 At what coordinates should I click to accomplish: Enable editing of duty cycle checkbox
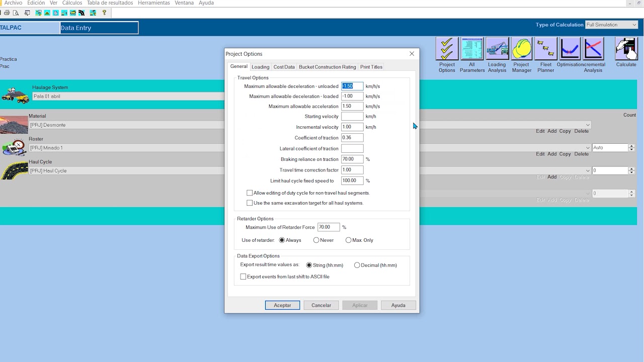click(x=250, y=193)
